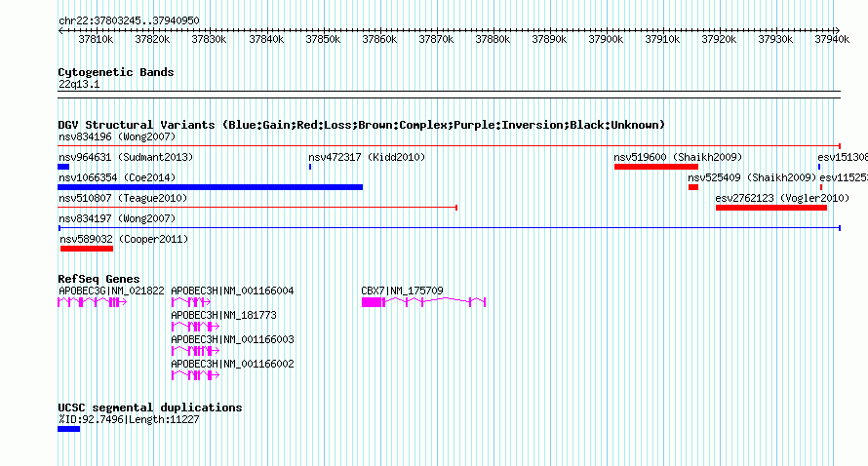Click the tiny blue marker under nsv472317
Image resolution: width=868 pixels, height=466 pixels.
pyautogui.click(x=310, y=167)
